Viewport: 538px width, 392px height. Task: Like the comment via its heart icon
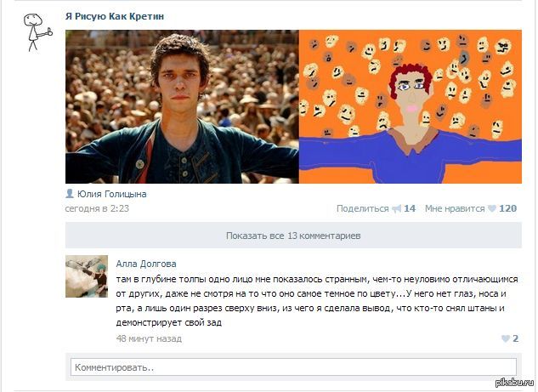coord(505,338)
